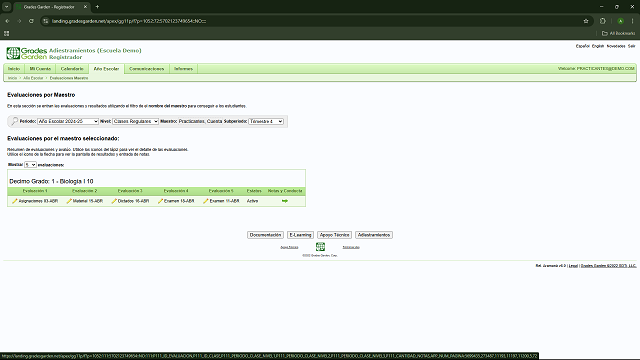The image size is (640, 360).
Task: Open the Mi Cuenta tab
Action: click(40, 69)
